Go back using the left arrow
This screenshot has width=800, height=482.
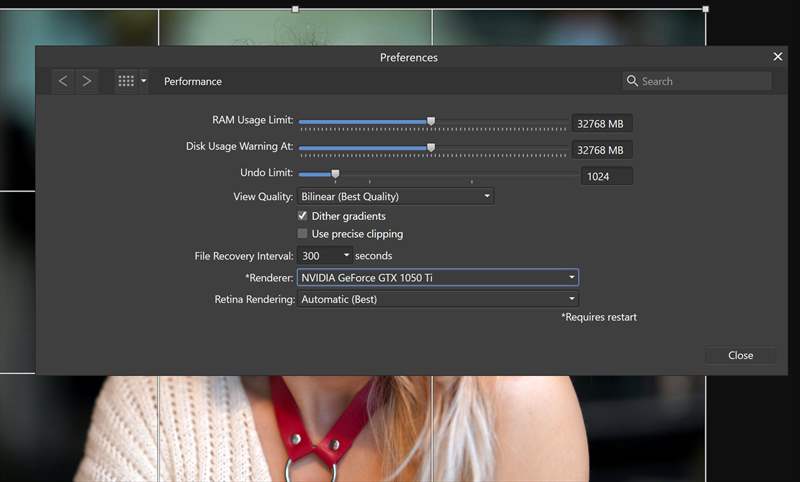point(63,81)
